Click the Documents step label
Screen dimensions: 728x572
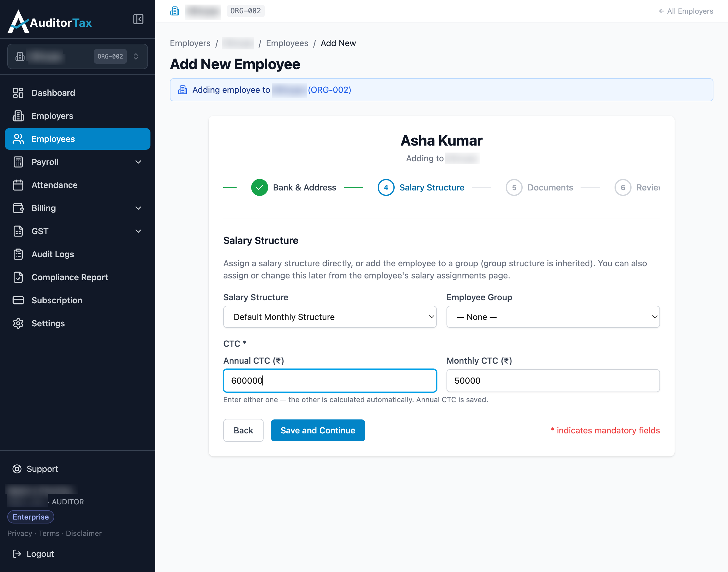[x=550, y=187]
